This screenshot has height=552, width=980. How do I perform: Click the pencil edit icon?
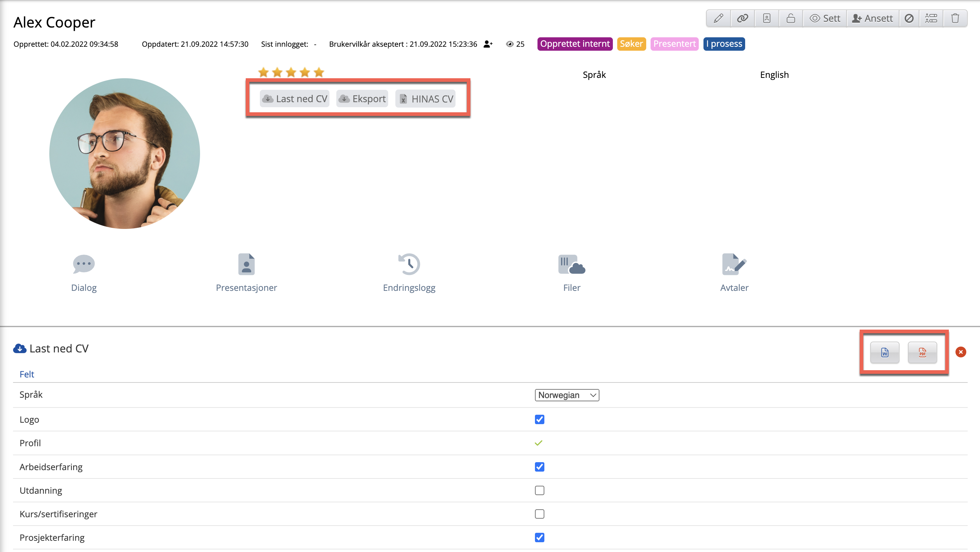pyautogui.click(x=718, y=18)
